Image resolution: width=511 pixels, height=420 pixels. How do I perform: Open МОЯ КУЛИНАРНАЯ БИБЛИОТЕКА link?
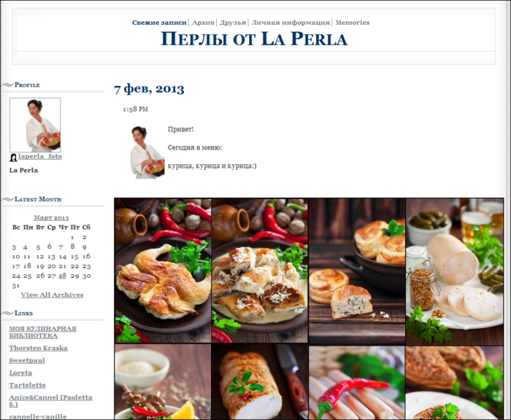[42, 332]
